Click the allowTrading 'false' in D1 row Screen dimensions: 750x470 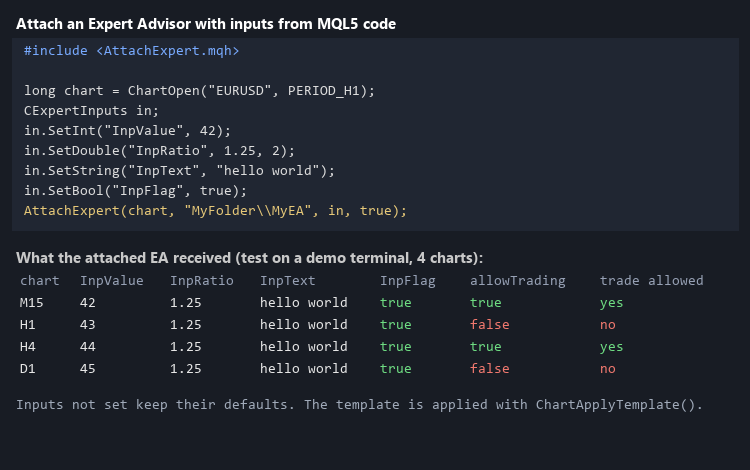(489, 369)
